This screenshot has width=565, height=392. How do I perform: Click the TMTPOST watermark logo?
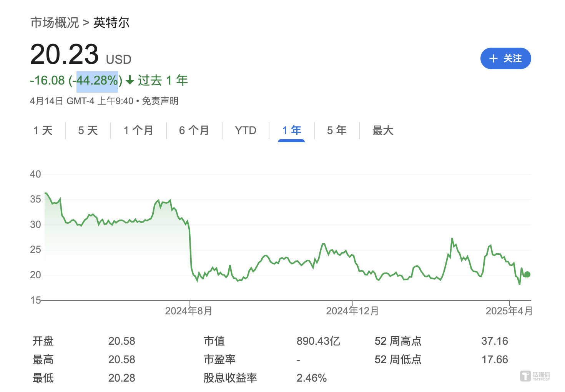click(x=535, y=376)
